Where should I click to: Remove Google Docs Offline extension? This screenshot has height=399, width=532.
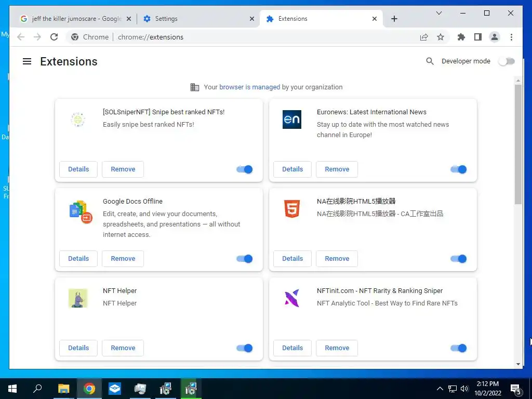(x=123, y=259)
